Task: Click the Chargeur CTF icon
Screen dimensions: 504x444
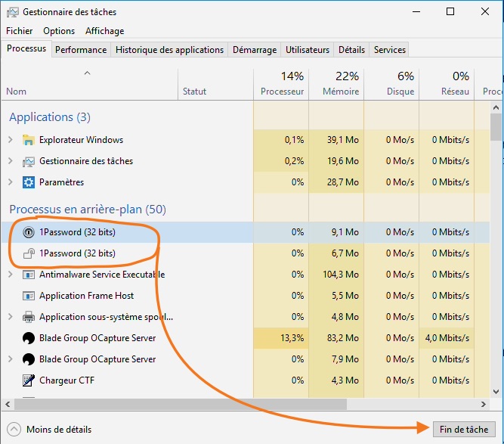Action: tap(29, 380)
